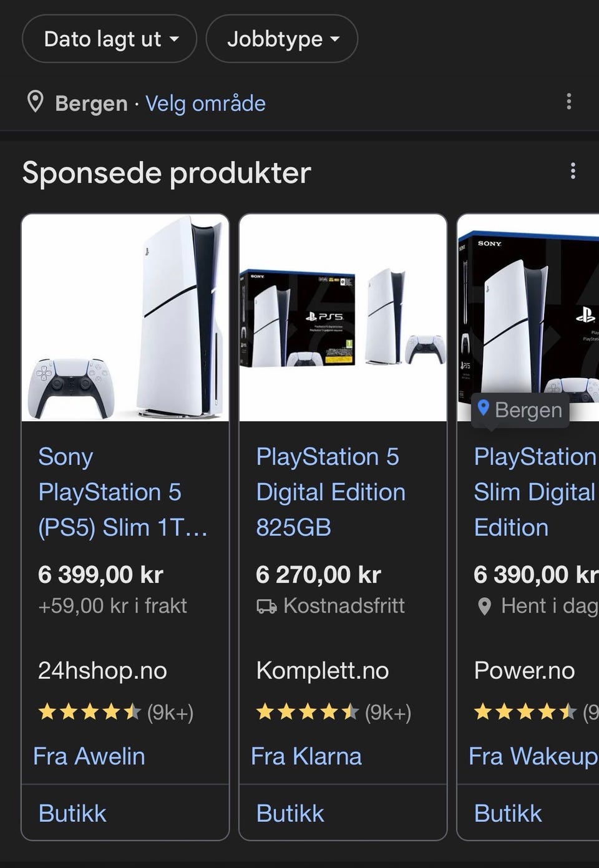Click Butikk under the Komplett.no product
The image size is (599, 868).
[290, 813]
